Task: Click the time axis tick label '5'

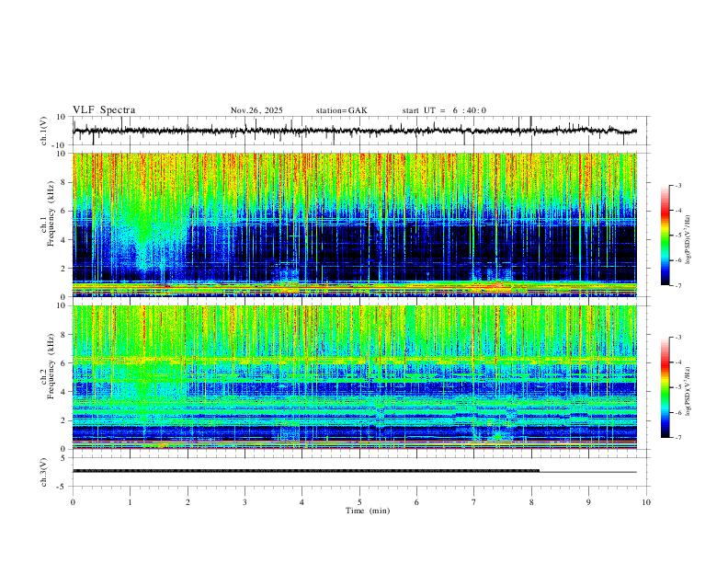Action: pyautogui.click(x=359, y=502)
